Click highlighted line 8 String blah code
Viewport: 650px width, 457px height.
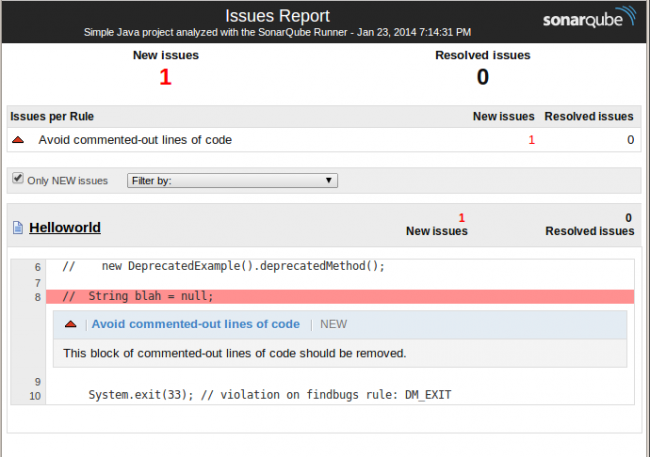(x=150, y=297)
